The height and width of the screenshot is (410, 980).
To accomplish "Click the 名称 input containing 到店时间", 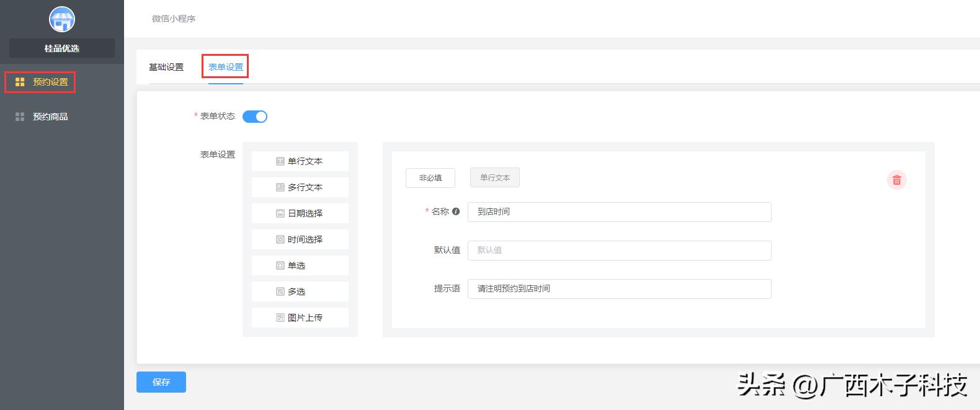I will click(620, 212).
